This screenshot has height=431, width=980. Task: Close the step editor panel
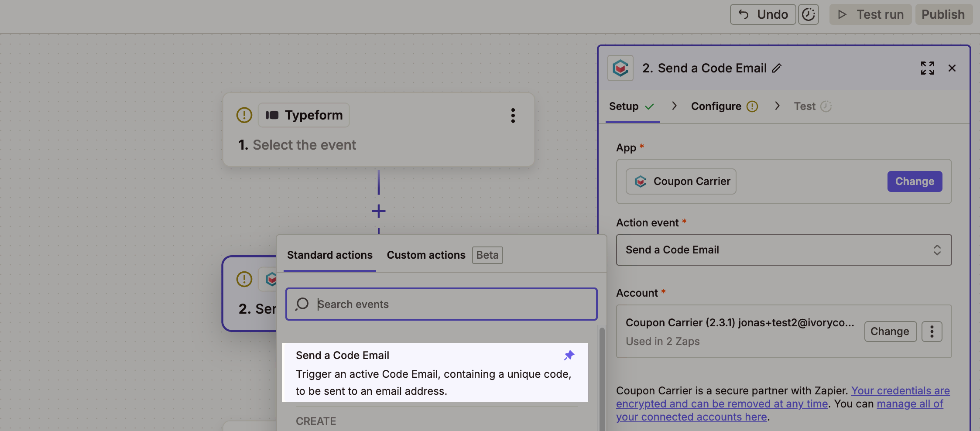[x=952, y=68]
